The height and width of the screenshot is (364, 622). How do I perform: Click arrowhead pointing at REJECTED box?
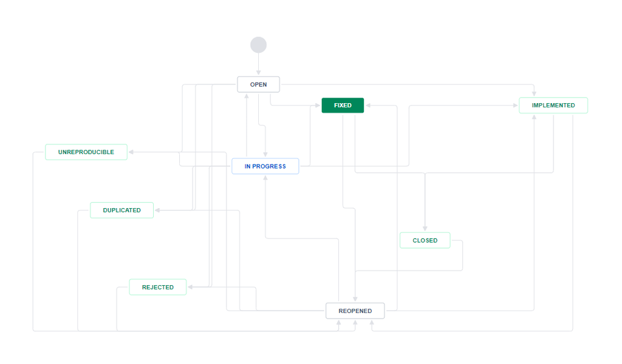190,287
